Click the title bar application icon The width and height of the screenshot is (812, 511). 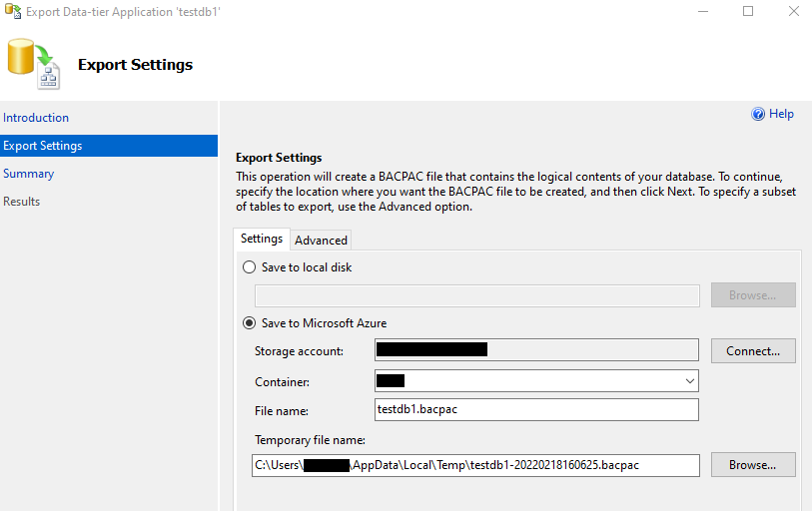coord(12,12)
